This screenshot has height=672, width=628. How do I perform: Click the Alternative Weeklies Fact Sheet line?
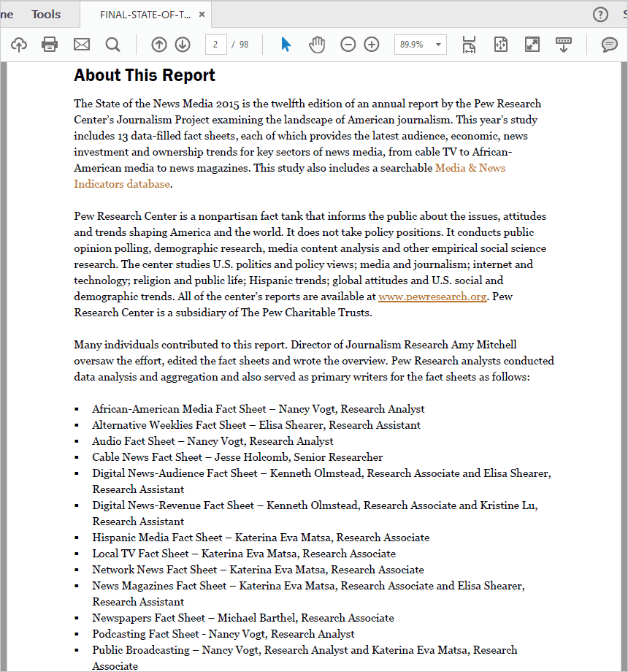[x=256, y=425]
